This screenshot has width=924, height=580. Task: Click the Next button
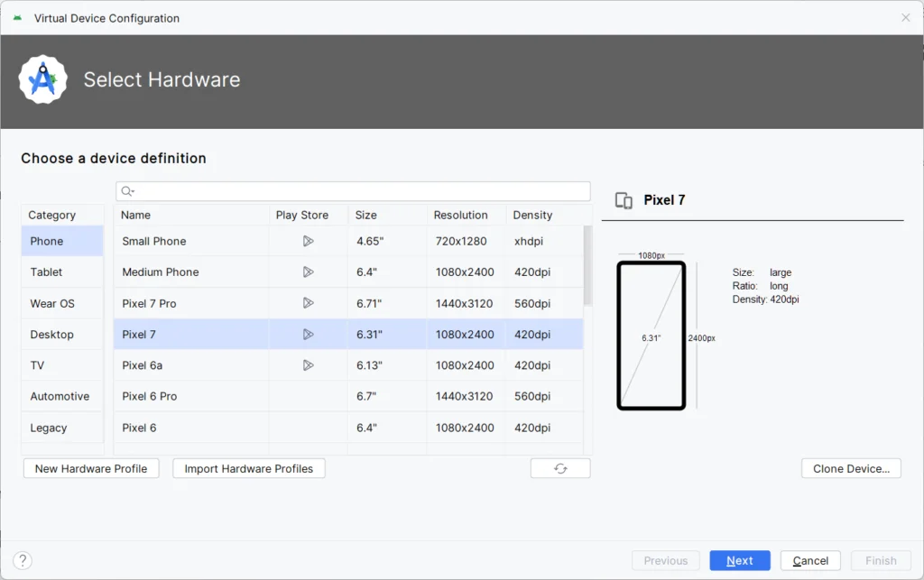pyautogui.click(x=740, y=560)
